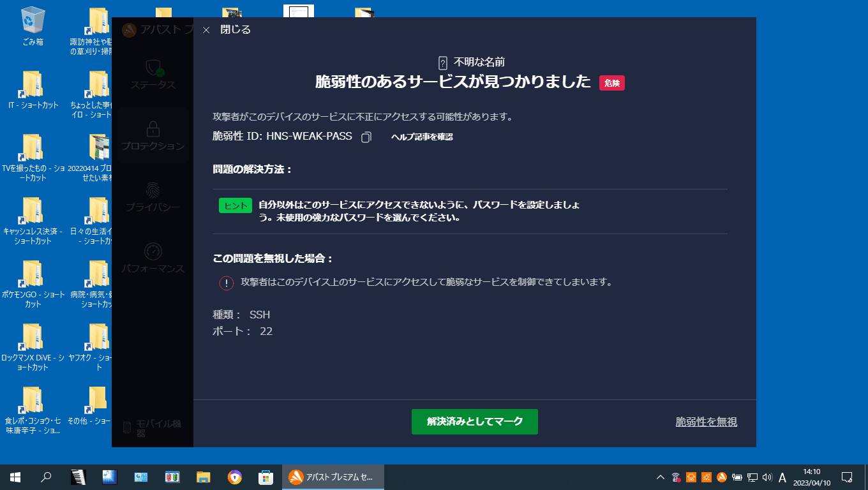Open モバイル機器 at the sidebar bottom
The height and width of the screenshot is (490, 868).
pos(153,427)
